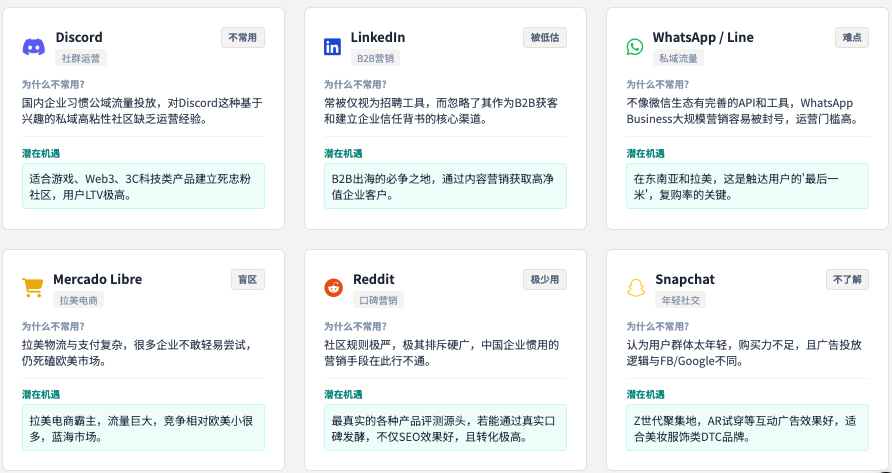892x473 pixels.
Task: Click the Mercado Libre cart icon
Action: (x=32, y=288)
